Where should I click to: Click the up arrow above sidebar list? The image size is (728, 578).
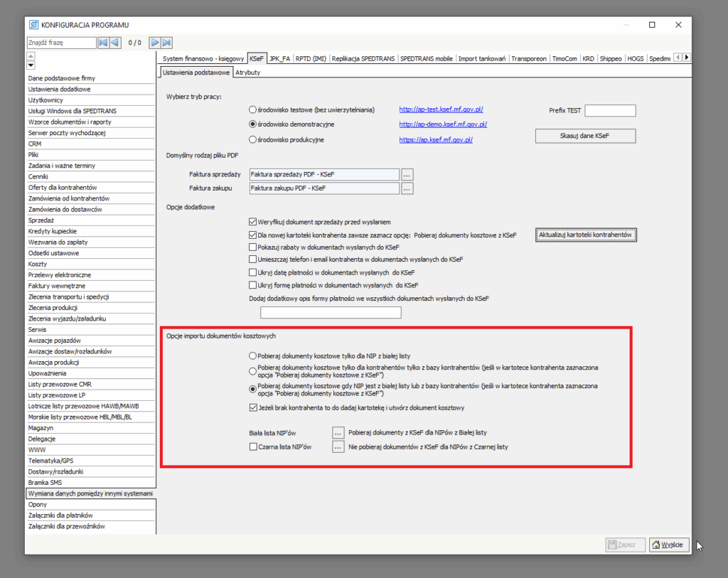click(31, 55)
